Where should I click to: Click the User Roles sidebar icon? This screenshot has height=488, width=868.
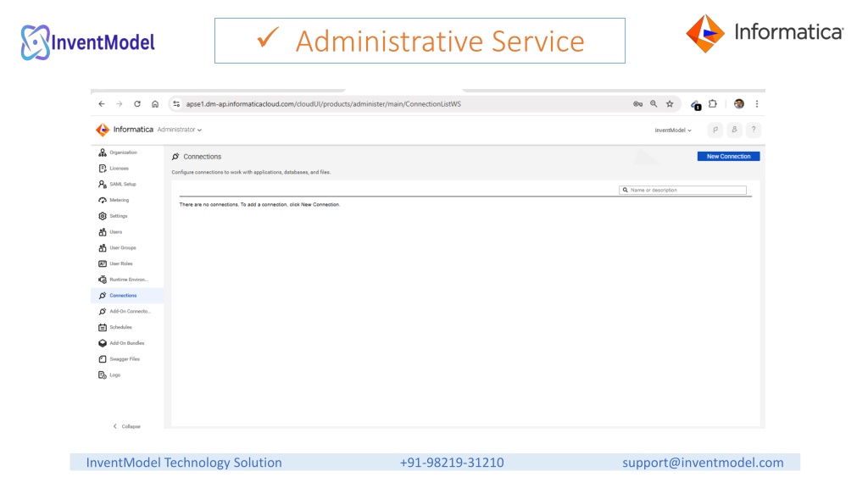(103, 264)
